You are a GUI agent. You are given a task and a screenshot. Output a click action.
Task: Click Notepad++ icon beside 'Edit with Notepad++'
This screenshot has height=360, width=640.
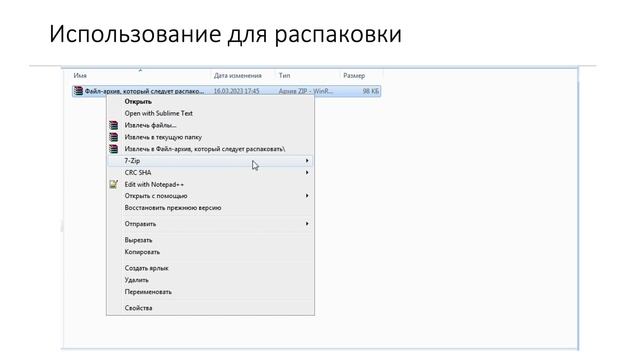113,184
